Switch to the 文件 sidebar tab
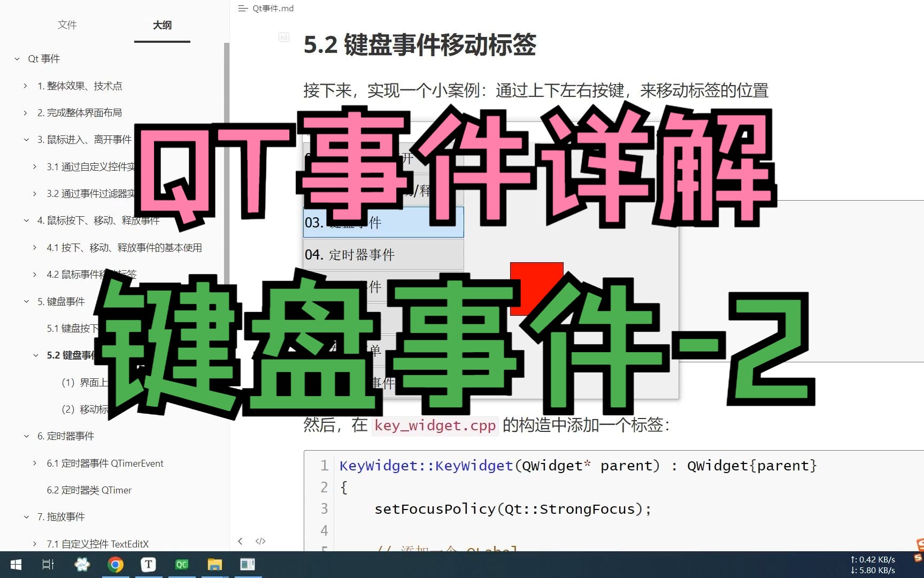The image size is (924, 578). (x=67, y=25)
